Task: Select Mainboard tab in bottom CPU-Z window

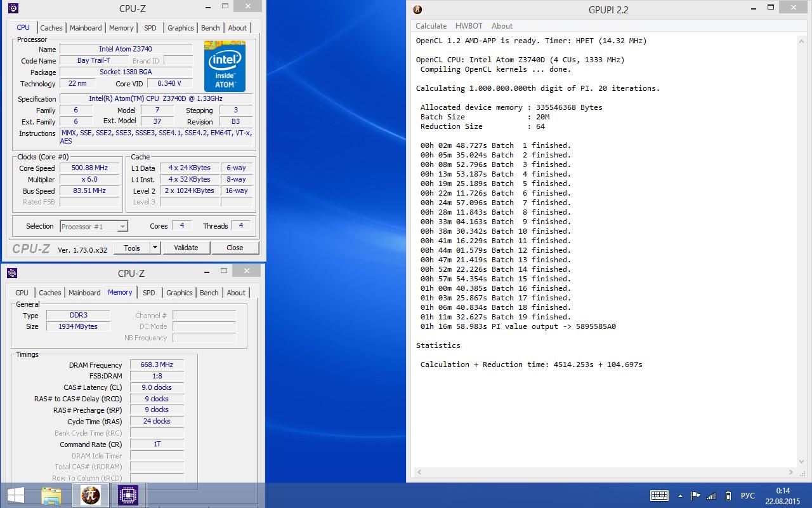Action: coord(84,293)
